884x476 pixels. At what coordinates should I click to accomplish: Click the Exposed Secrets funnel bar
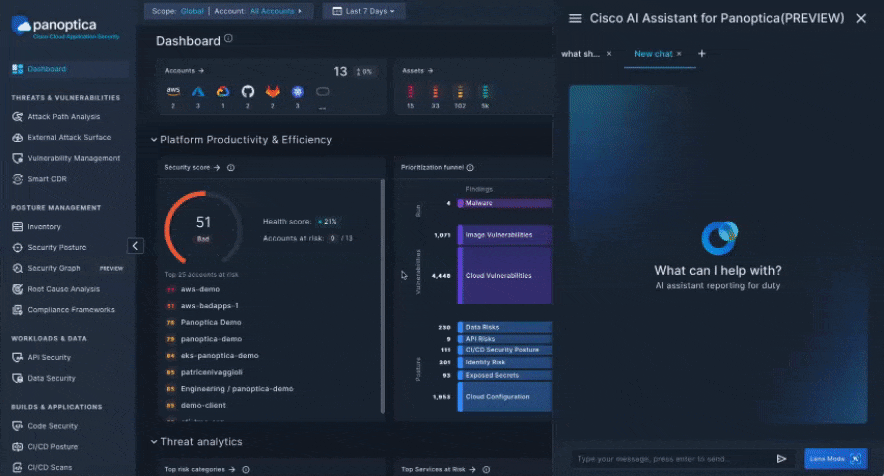coord(505,375)
